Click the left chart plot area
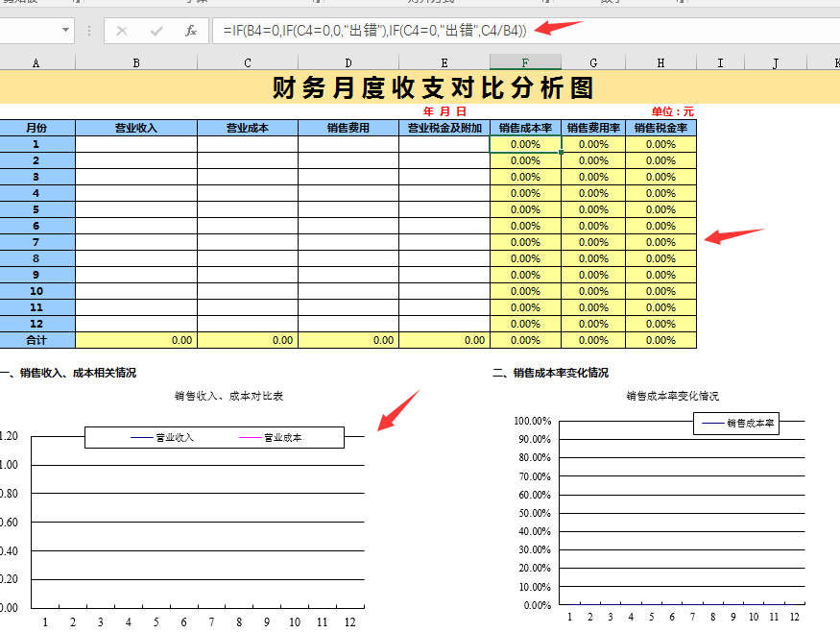 pyautogui.click(x=198, y=522)
